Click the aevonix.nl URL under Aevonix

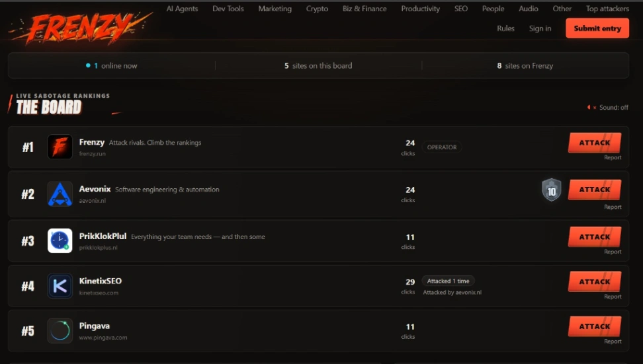(92, 201)
